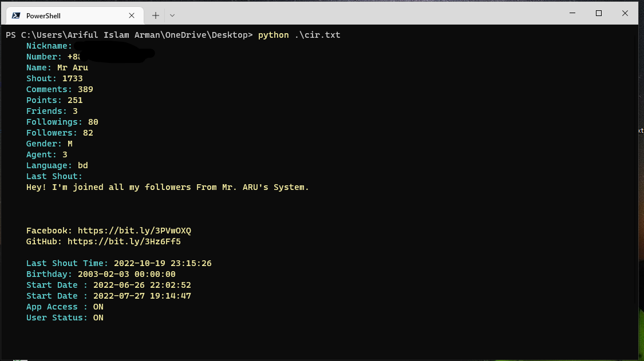Click the 'Friends: 3' line

pyautogui.click(x=52, y=112)
